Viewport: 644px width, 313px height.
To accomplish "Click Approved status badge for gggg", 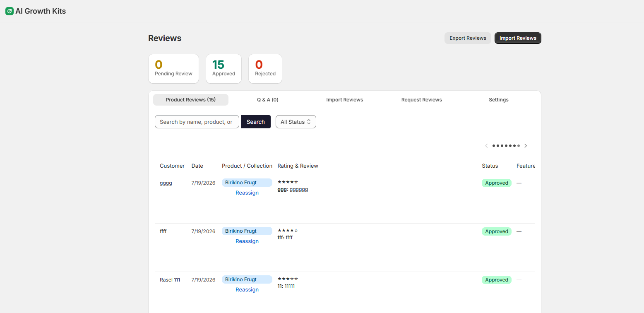I will pyautogui.click(x=497, y=183).
